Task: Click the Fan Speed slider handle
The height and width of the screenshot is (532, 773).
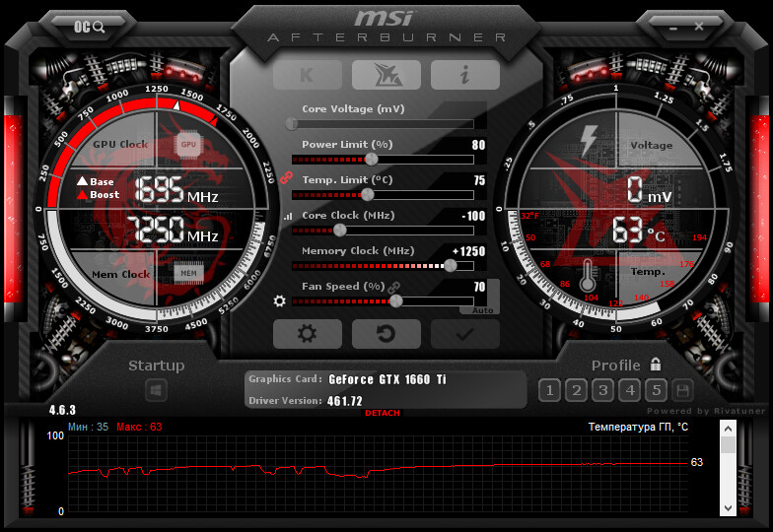Action: click(x=396, y=301)
